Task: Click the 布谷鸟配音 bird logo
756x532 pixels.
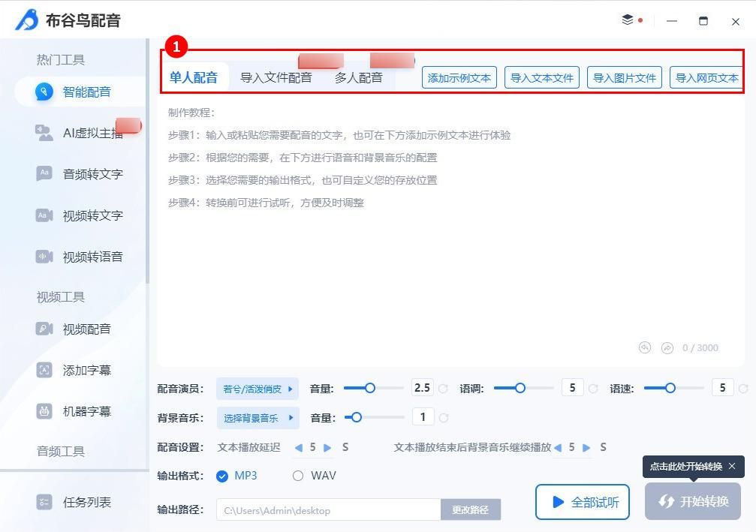Action: click(27, 20)
